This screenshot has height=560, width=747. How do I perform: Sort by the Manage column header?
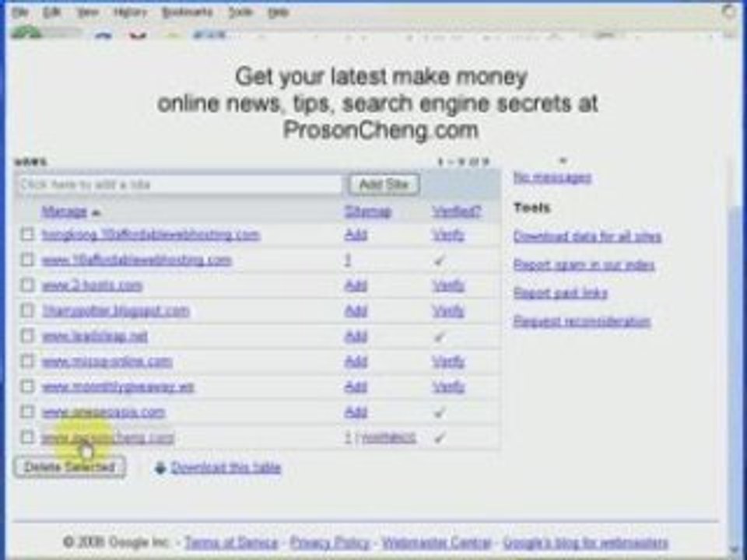[x=65, y=211]
